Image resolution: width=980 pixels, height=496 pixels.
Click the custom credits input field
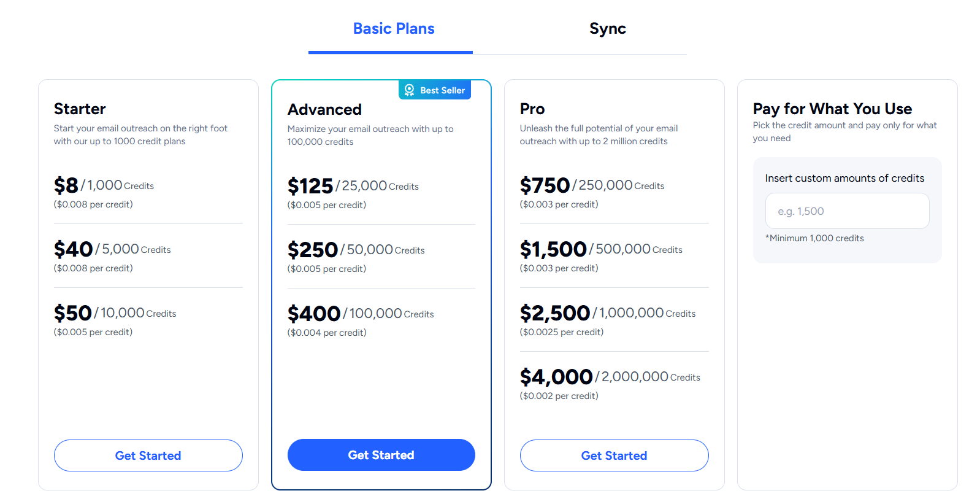point(847,211)
